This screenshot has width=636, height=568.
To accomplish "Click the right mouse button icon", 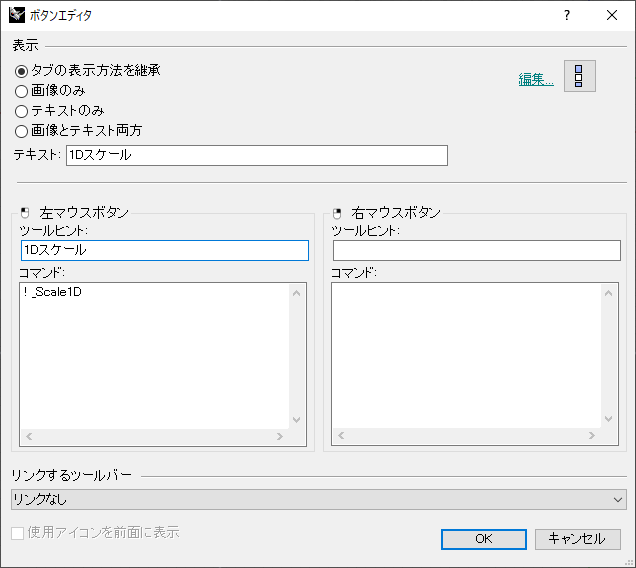I will tap(337, 213).
